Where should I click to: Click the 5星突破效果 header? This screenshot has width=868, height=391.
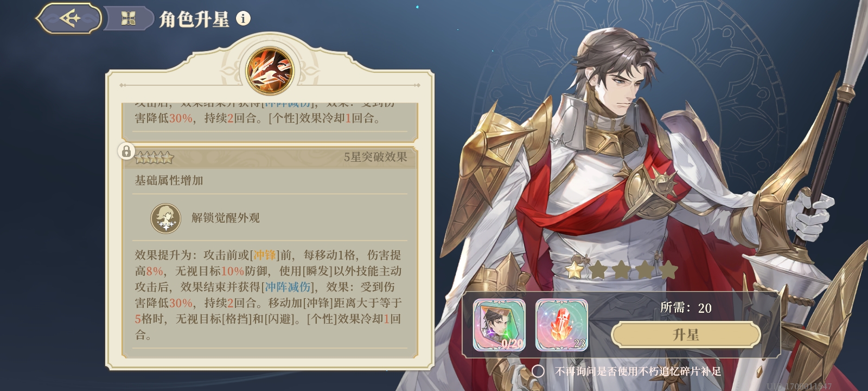click(x=375, y=157)
